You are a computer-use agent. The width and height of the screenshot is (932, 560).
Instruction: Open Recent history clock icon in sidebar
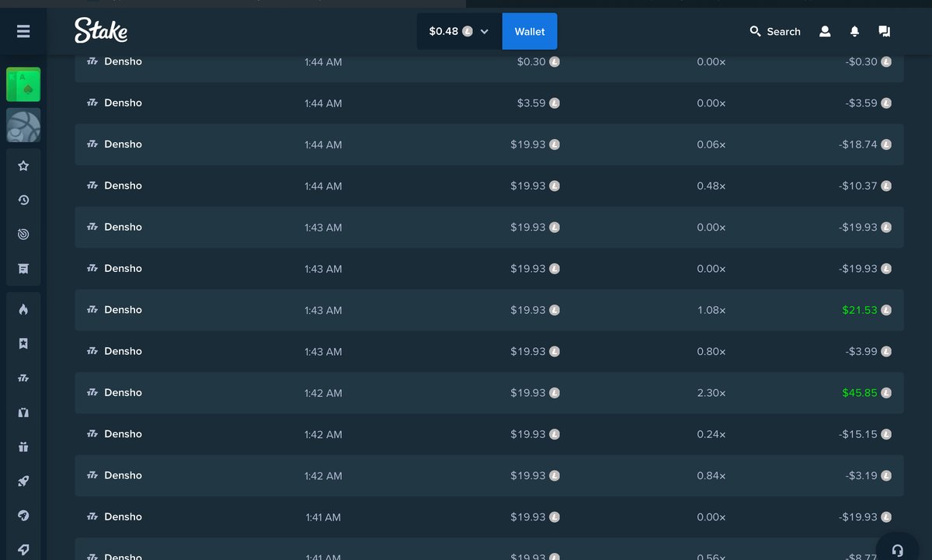[x=23, y=200]
